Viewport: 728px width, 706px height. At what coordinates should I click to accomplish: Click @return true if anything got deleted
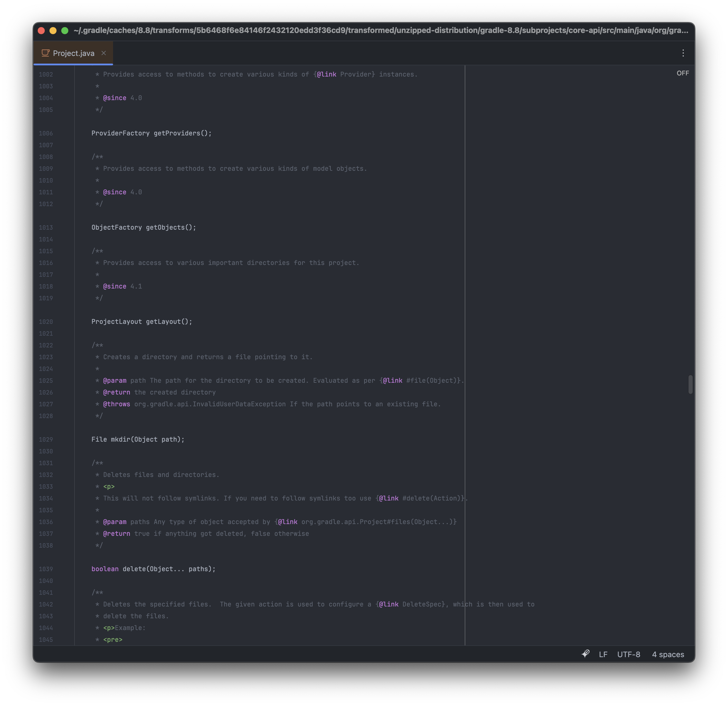[206, 534]
